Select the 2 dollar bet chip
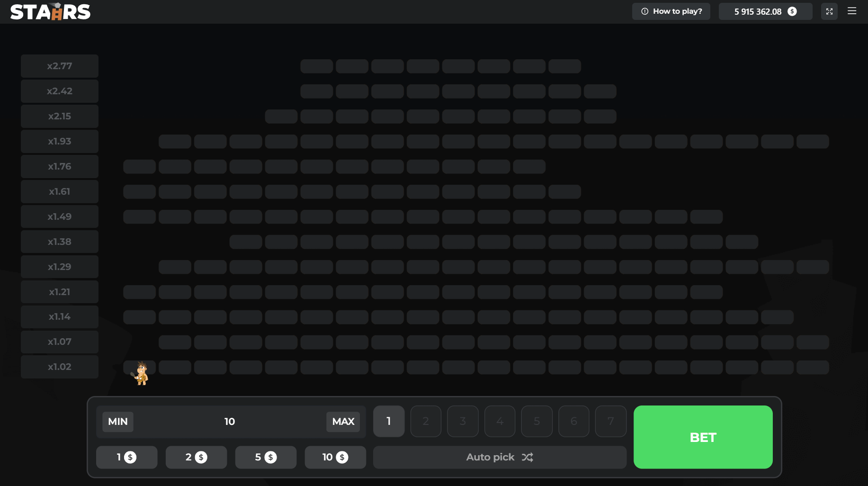 click(196, 457)
